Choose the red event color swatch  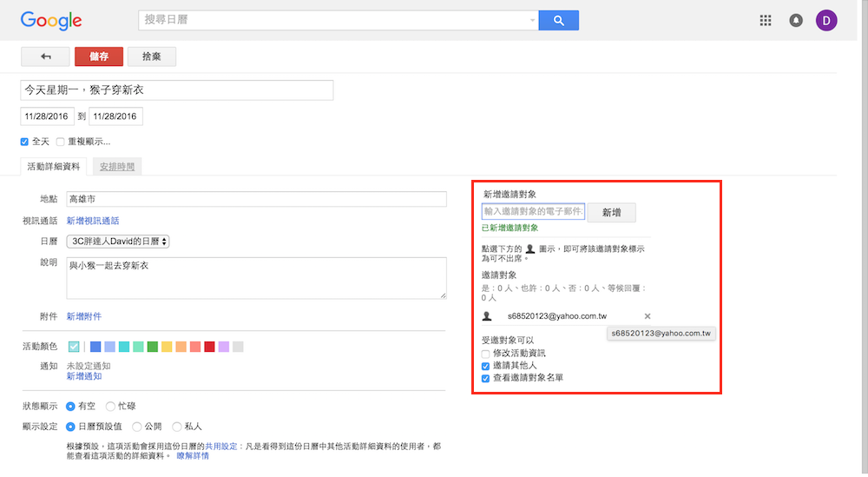click(x=209, y=347)
